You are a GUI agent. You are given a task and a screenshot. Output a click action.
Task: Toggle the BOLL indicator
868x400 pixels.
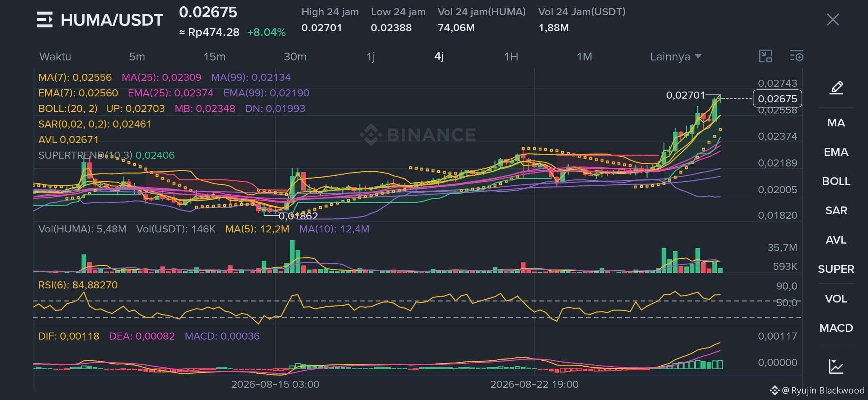pos(836,181)
